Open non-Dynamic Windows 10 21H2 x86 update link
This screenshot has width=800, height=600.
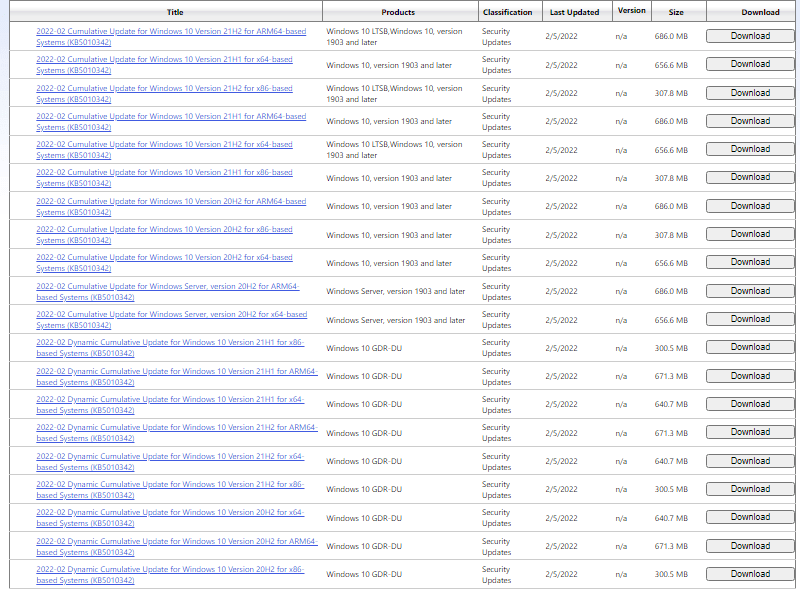pos(164,93)
